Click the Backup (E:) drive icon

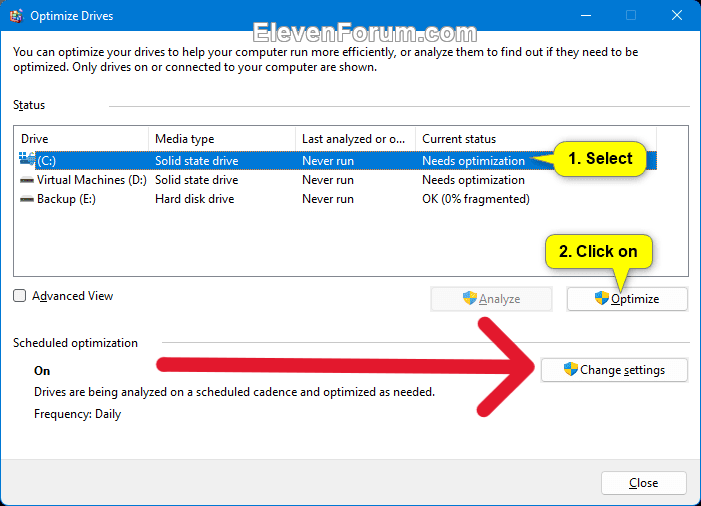coord(26,199)
